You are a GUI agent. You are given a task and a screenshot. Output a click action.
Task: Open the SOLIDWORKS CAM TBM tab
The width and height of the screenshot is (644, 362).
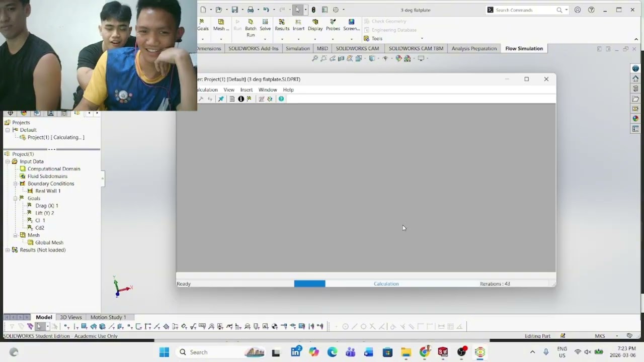416,48
